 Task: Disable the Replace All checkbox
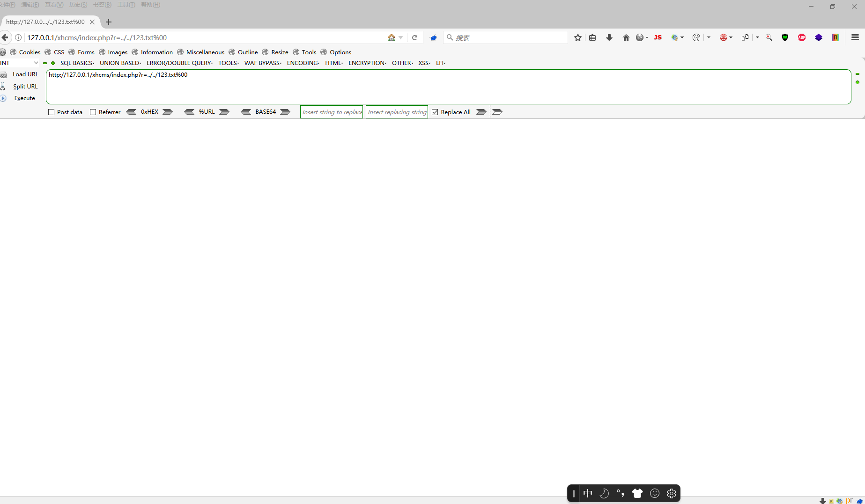[x=435, y=112]
